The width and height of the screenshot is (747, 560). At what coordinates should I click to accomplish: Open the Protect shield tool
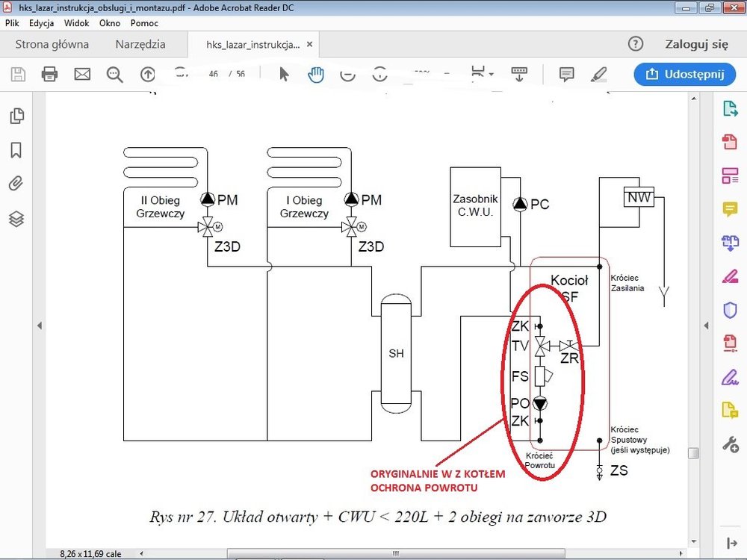pyautogui.click(x=730, y=310)
